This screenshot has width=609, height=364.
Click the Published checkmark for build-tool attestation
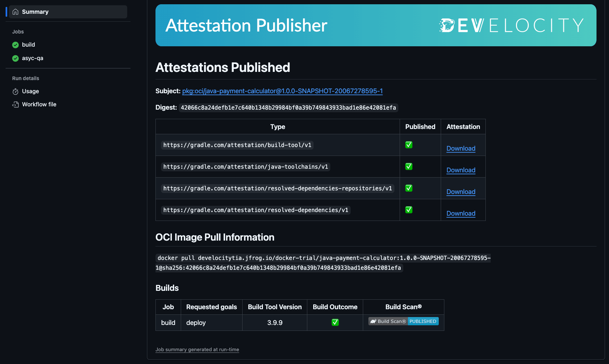[x=409, y=145]
